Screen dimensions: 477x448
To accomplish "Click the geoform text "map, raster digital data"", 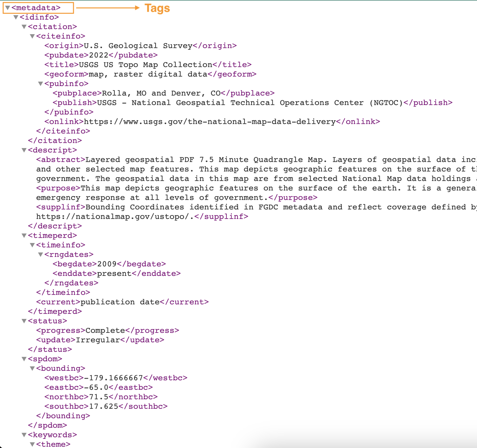I will (x=148, y=74).
